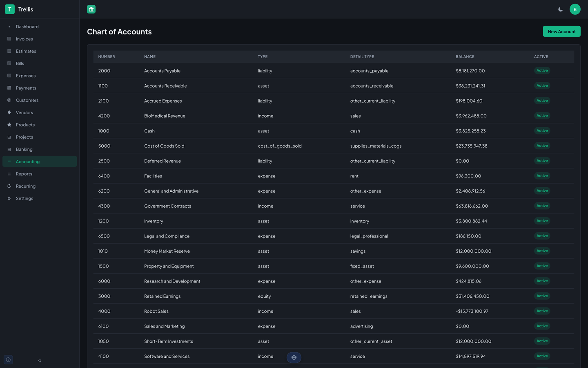Sort by the BALANCE column header
Viewport: 588px width, 368px height.
coord(465,57)
